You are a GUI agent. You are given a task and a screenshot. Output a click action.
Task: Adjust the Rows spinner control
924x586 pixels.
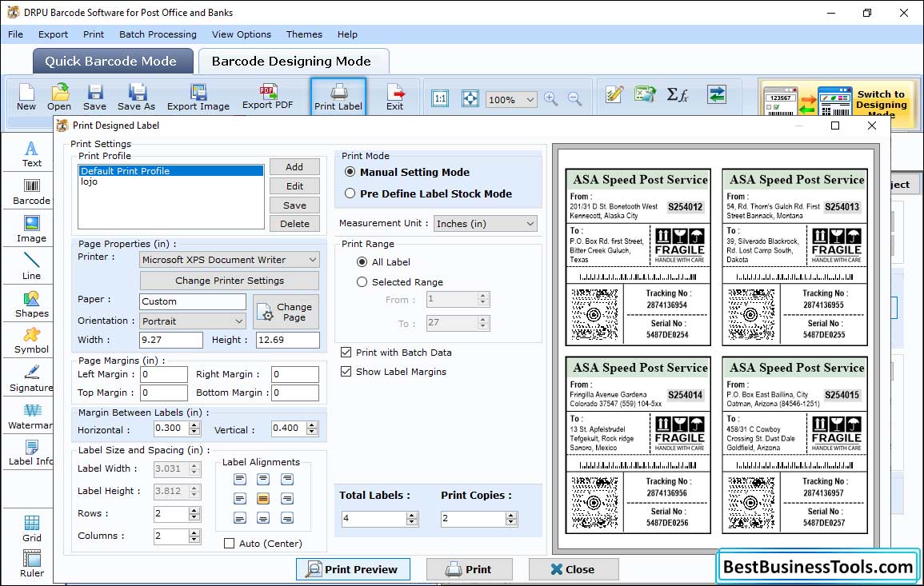point(194,513)
